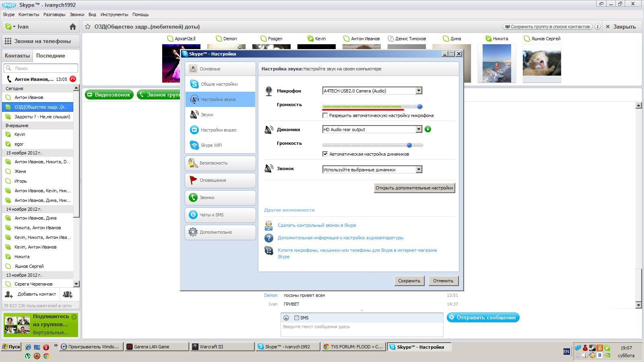Click Skype tray icon with green check
This screenshot has width=644, height=362.
click(607, 348)
